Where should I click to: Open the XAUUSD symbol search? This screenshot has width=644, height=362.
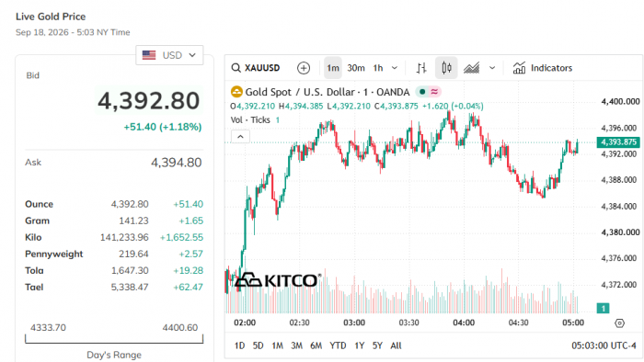point(256,68)
